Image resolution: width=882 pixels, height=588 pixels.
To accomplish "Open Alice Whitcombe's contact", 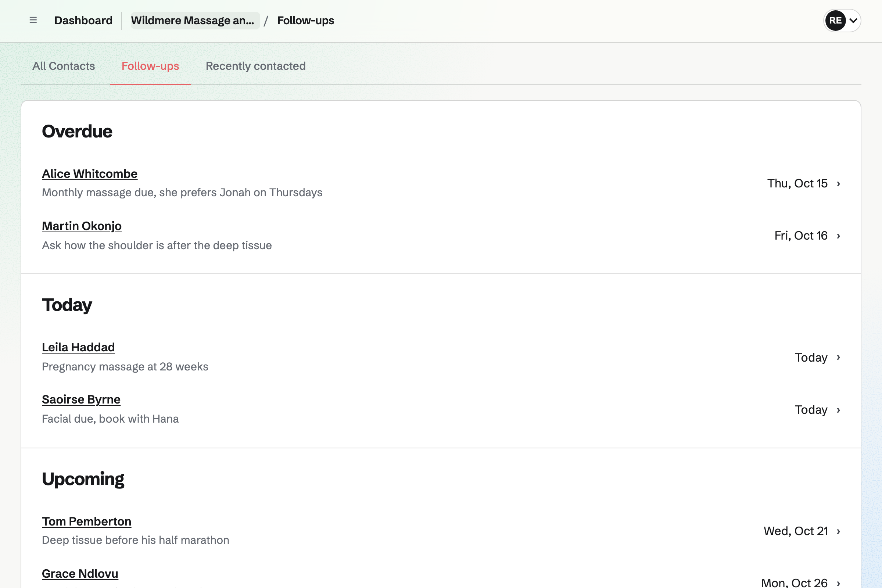I will click(90, 173).
